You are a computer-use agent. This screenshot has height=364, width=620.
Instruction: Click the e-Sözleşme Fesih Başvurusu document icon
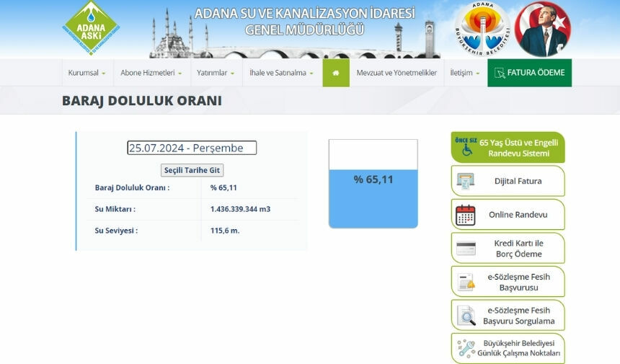pyautogui.click(x=466, y=282)
